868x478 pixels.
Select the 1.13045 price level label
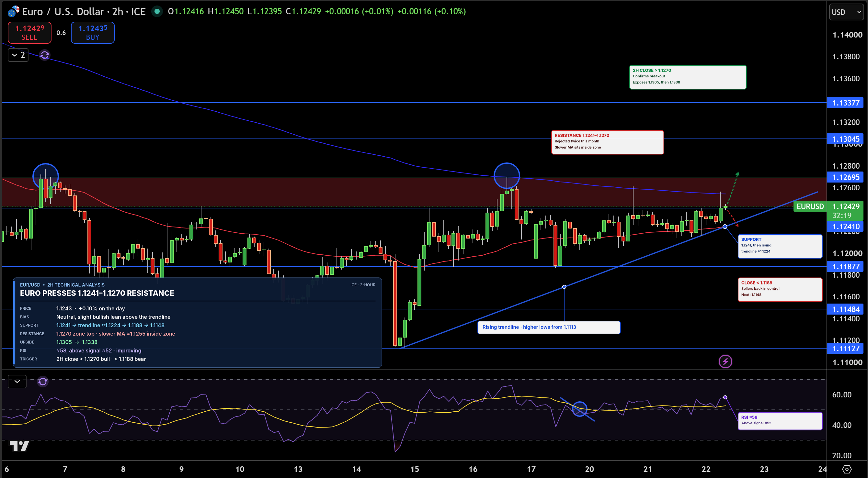click(x=845, y=139)
